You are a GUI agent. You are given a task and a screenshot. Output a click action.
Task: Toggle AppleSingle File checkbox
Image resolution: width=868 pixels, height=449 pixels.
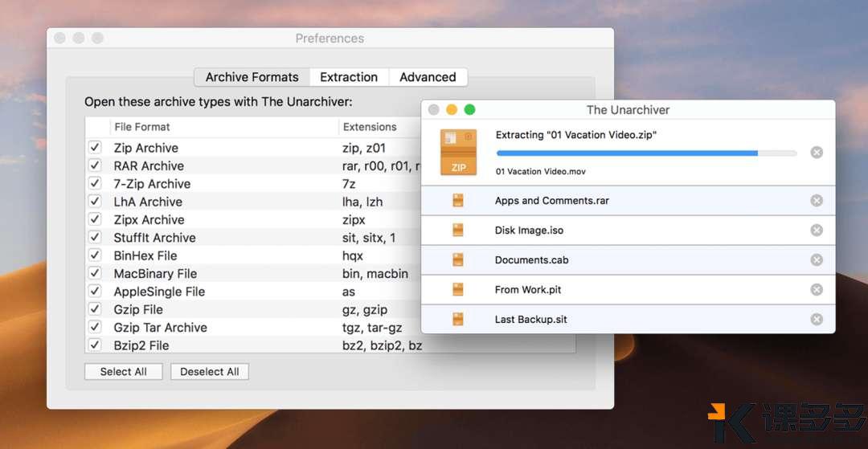pyautogui.click(x=95, y=292)
